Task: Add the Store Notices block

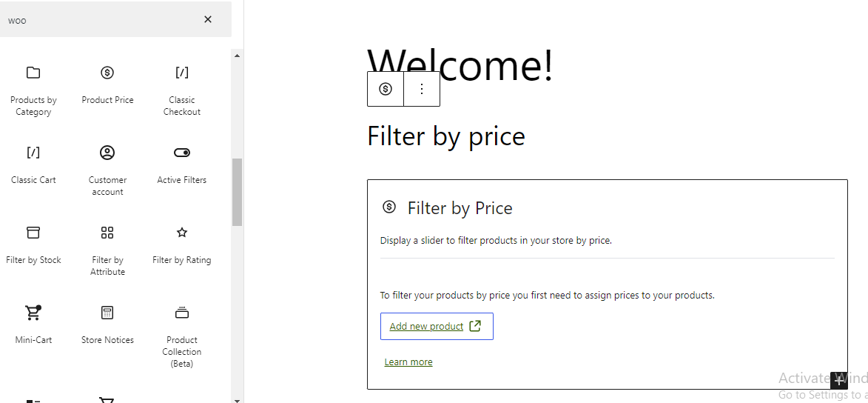Action: click(107, 324)
